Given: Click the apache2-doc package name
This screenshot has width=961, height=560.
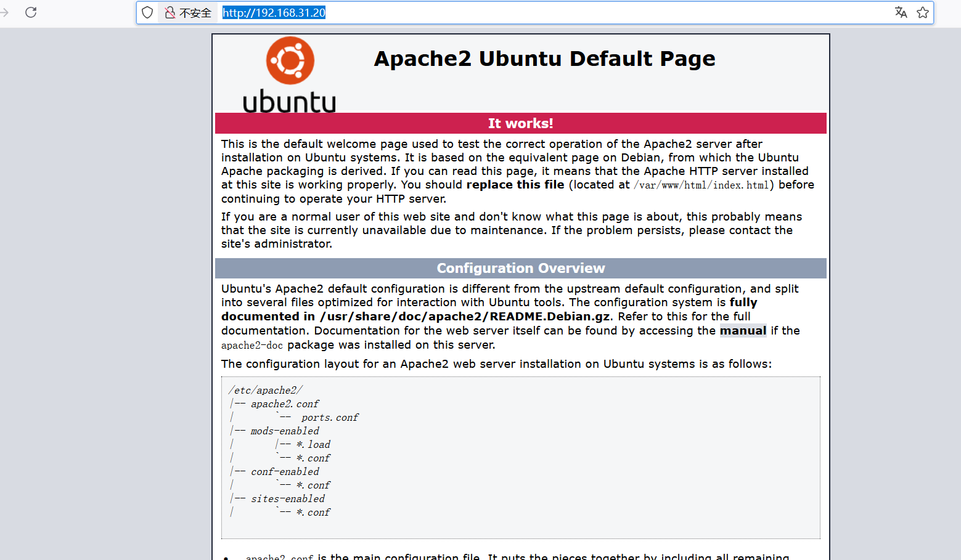Looking at the screenshot, I should coord(252,346).
